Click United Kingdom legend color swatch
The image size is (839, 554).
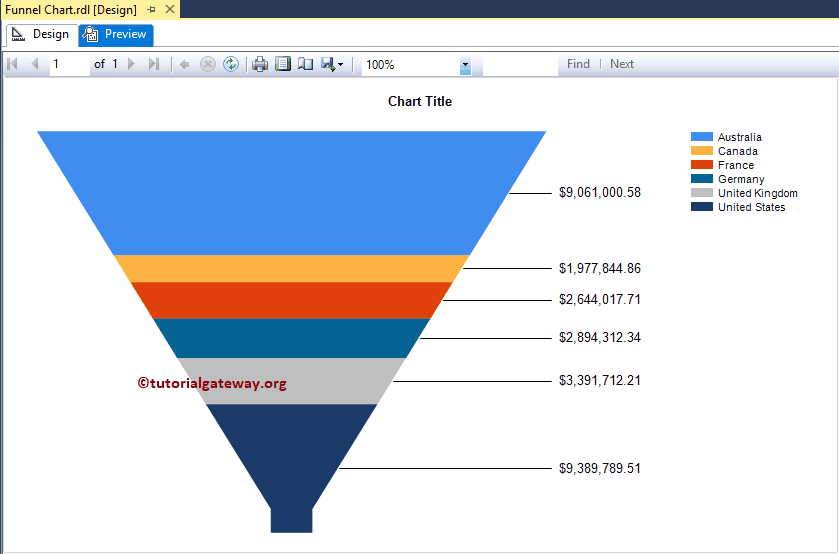pos(701,193)
